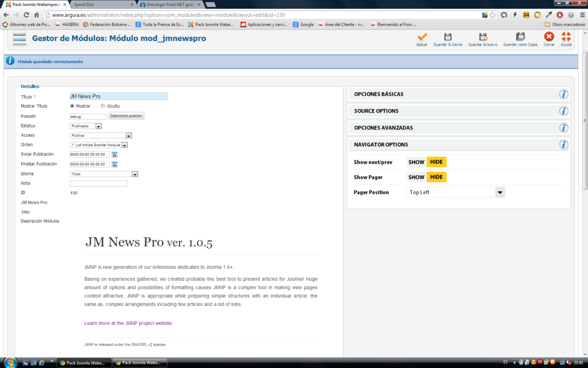Open the Toda la Prensa bookmark

[x=159, y=25]
